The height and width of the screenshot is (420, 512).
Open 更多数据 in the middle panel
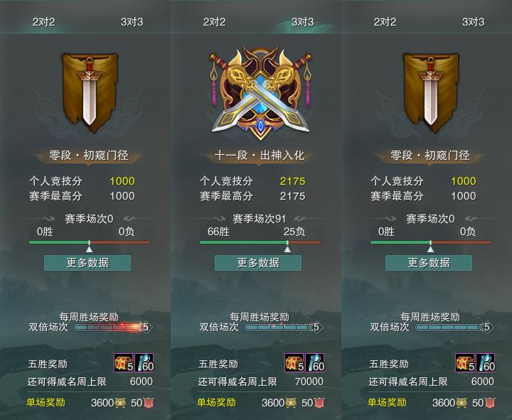[x=258, y=263]
